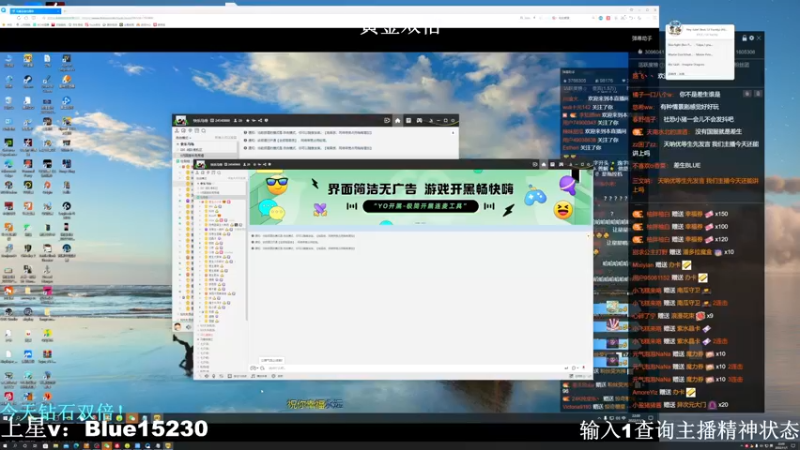
Task: Select the browser tab at the top left
Action: click(x=35, y=11)
